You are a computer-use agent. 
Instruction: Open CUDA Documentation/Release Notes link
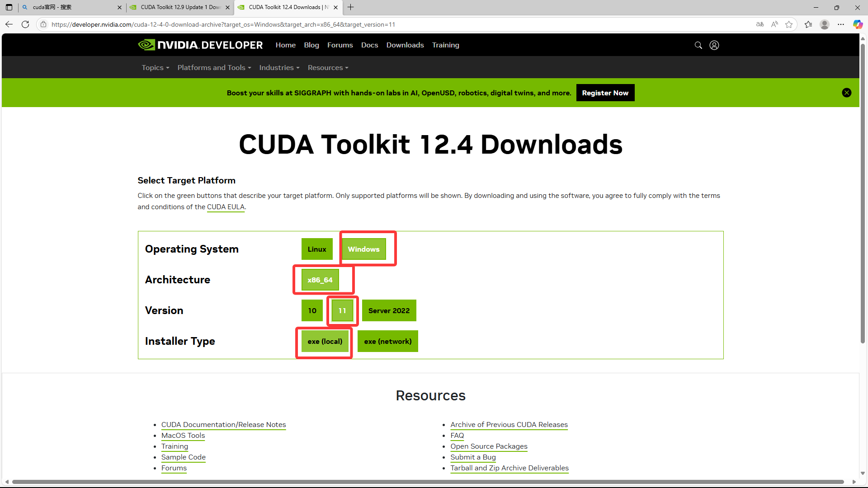[224, 425]
